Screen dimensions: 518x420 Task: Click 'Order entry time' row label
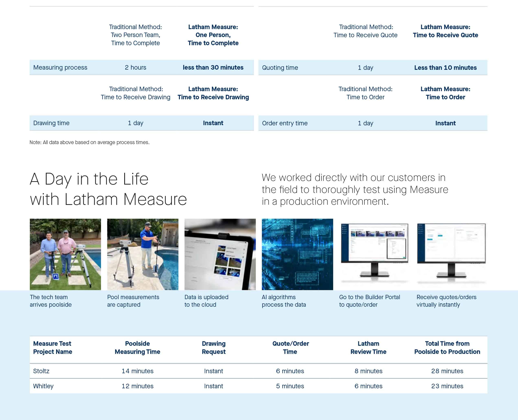[285, 123]
